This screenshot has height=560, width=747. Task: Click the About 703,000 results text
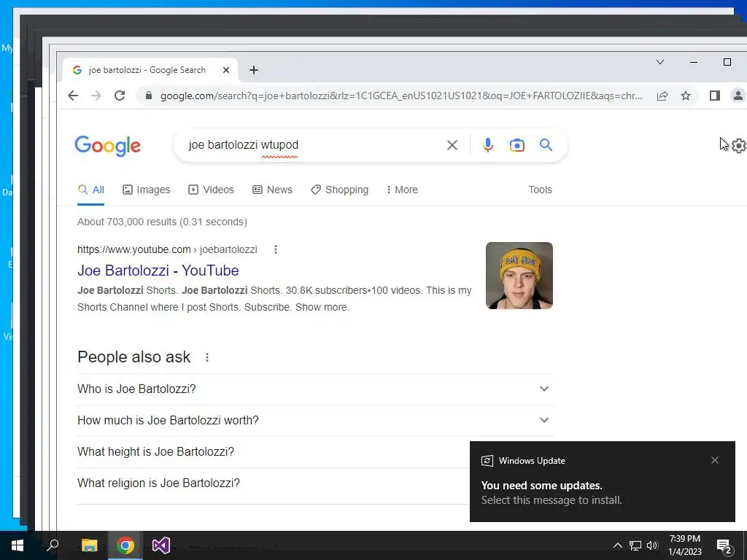tap(162, 222)
